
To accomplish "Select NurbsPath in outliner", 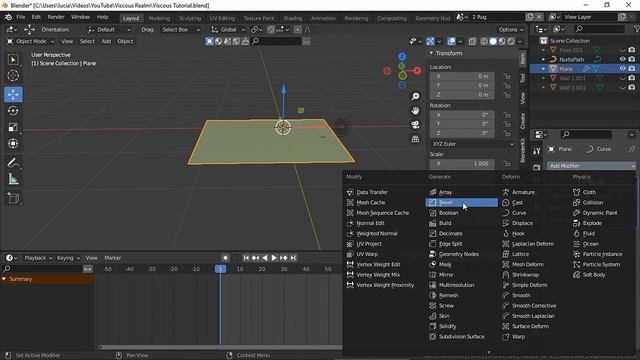I will point(571,59).
